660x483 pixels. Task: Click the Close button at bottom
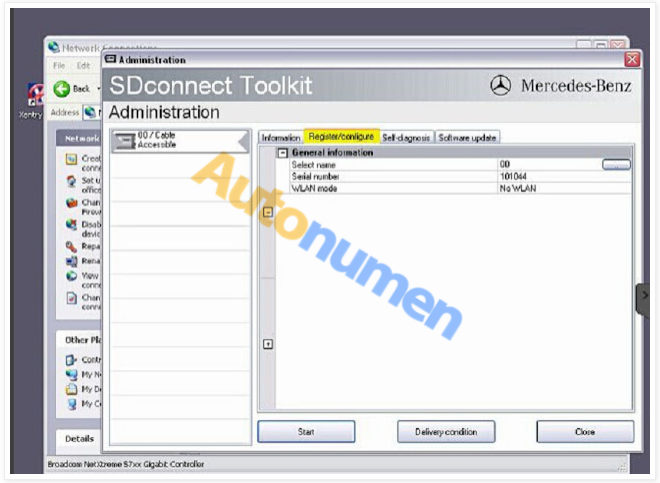[x=585, y=432]
